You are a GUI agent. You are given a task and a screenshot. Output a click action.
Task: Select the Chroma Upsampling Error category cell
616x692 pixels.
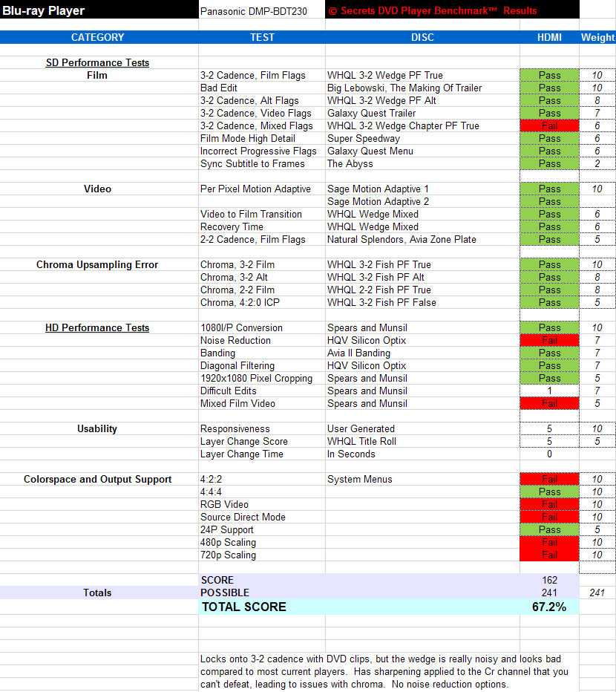pos(97,265)
